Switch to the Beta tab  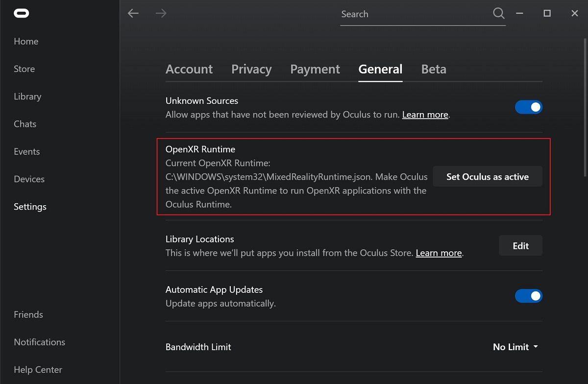point(434,70)
